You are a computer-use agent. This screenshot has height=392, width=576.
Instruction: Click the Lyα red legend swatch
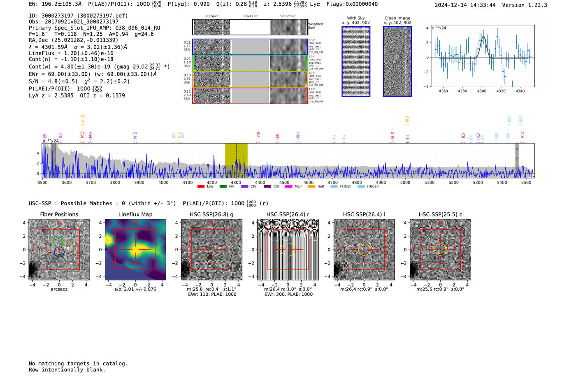pos(201,187)
